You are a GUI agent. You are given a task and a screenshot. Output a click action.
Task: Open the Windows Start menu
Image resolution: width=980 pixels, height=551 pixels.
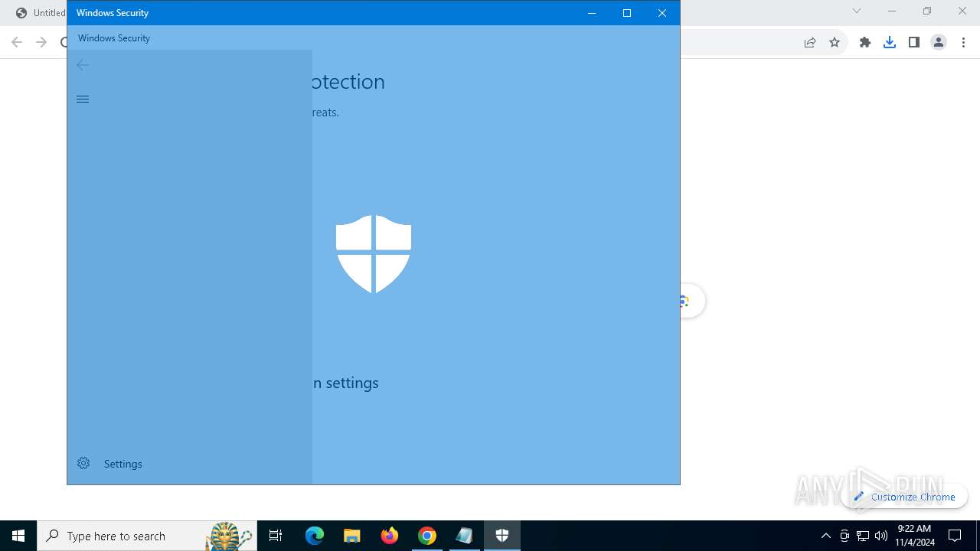click(18, 536)
